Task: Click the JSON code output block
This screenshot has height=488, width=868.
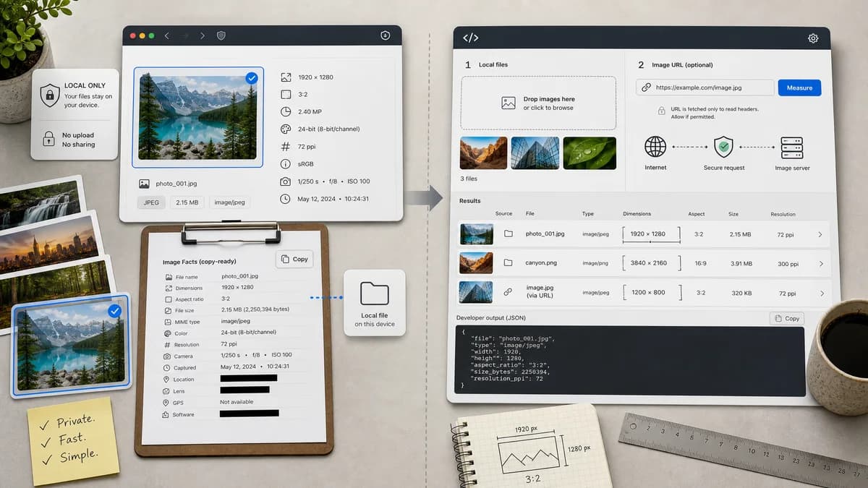Action: (x=629, y=361)
